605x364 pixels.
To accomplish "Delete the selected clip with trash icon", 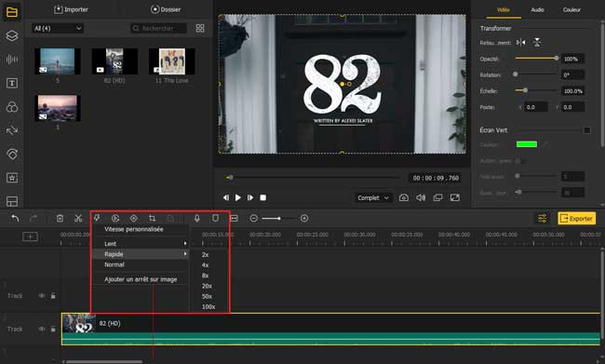I will coord(60,219).
